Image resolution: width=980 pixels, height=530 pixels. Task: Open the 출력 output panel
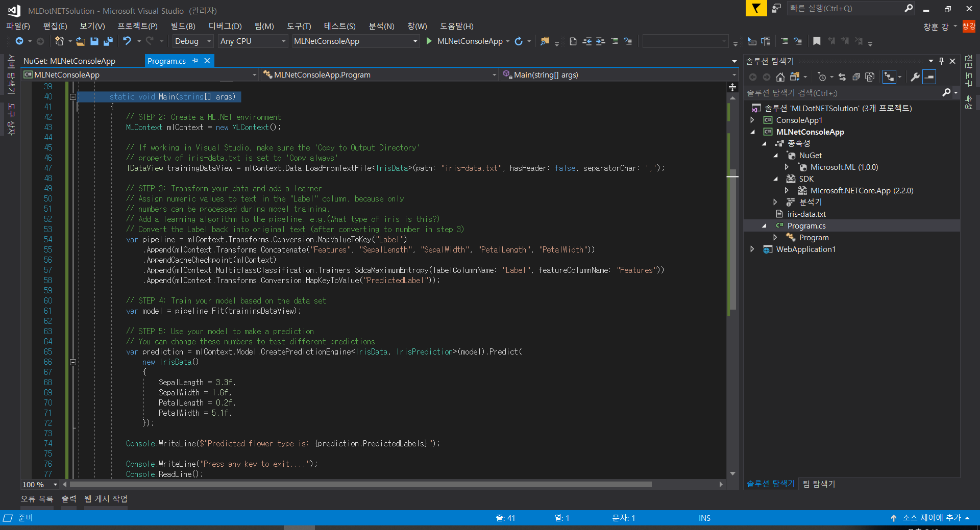tap(69, 499)
